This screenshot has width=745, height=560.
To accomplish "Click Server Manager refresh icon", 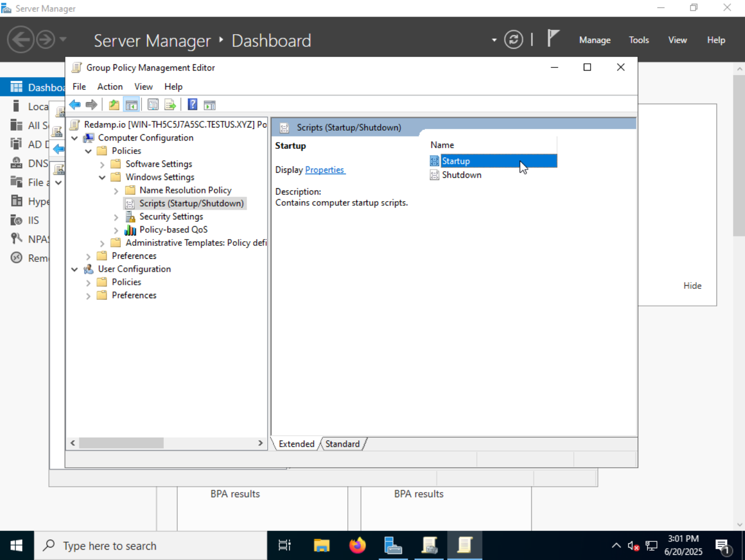I will pyautogui.click(x=513, y=39).
